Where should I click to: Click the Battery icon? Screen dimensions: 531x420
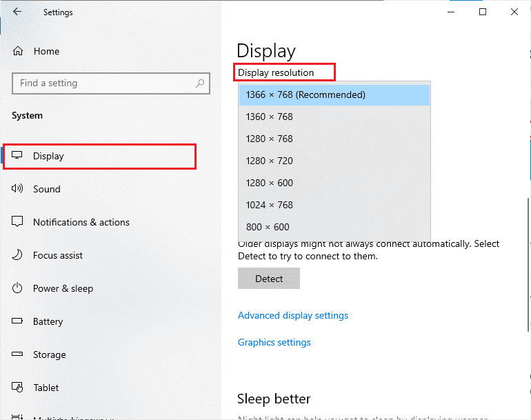pos(18,321)
